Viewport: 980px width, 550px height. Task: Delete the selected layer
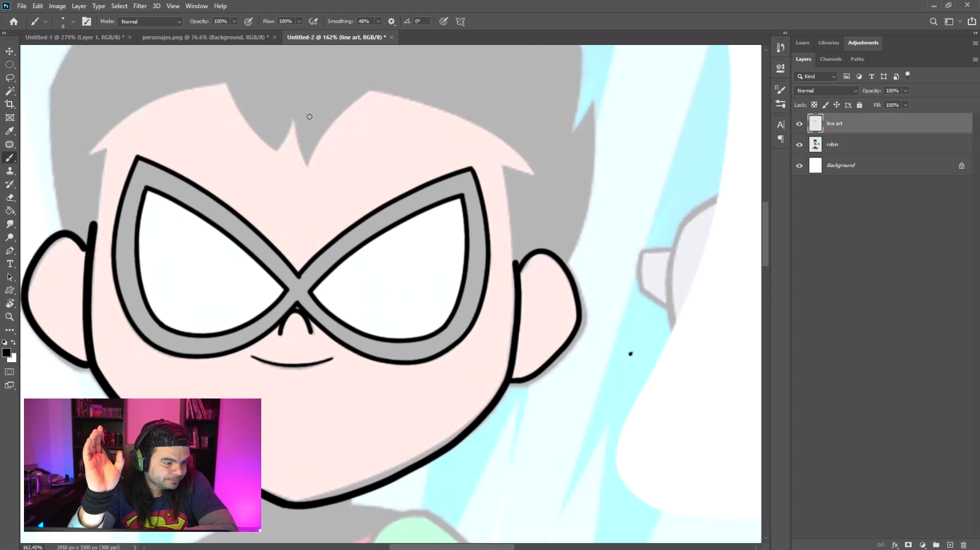click(x=964, y=545)
